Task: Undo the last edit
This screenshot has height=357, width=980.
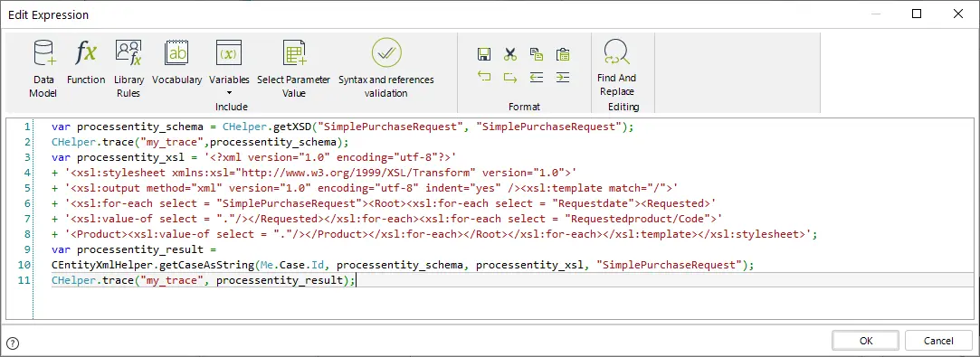Action: pyautogui.click(x=484, y=77)
